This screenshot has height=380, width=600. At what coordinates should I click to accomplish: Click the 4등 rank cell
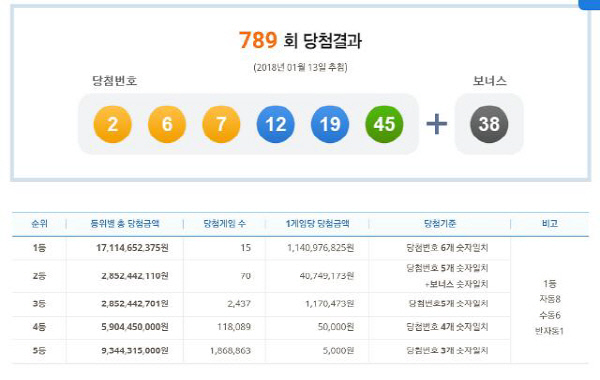(39, 327)
